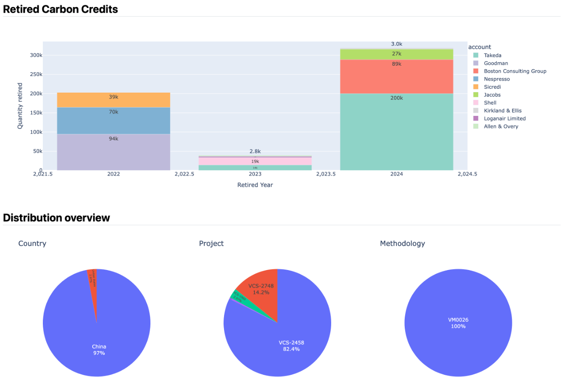571x392 pixels.
Task: Hide Boston Consulting Group legend entry
Action: click(515, 71)
